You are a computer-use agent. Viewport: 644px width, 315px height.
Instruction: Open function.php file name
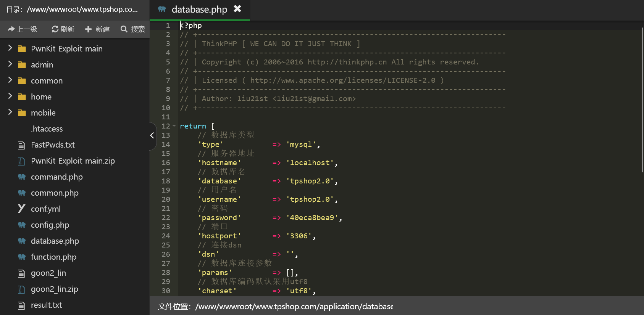(53, 257)
